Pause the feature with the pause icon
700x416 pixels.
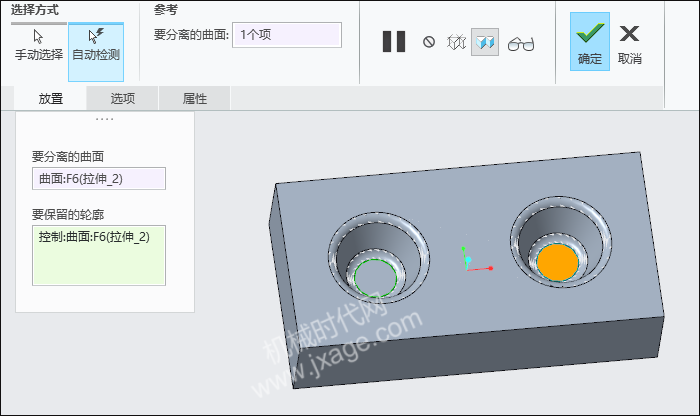pyautogui.click(x=394, y=42)
